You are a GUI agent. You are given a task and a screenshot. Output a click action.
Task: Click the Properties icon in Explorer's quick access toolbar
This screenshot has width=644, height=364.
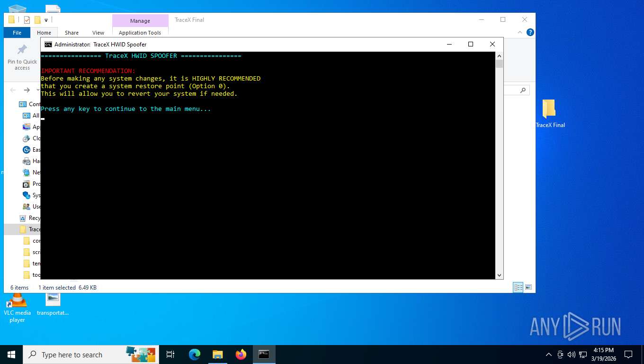pyautogui.click(x=27, y=20)
